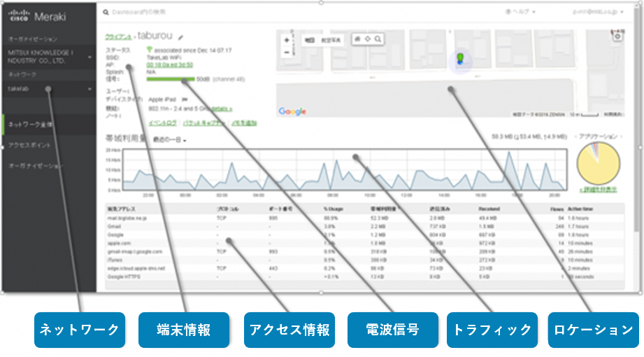
Task: Click the green Wi-Fi status icon
Action: pos(150,50)
